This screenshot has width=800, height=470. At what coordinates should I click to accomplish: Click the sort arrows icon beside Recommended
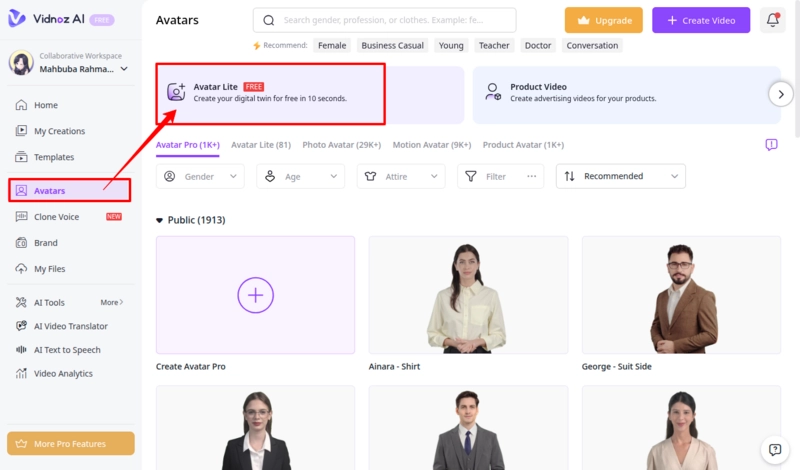(x=569, y=176)
